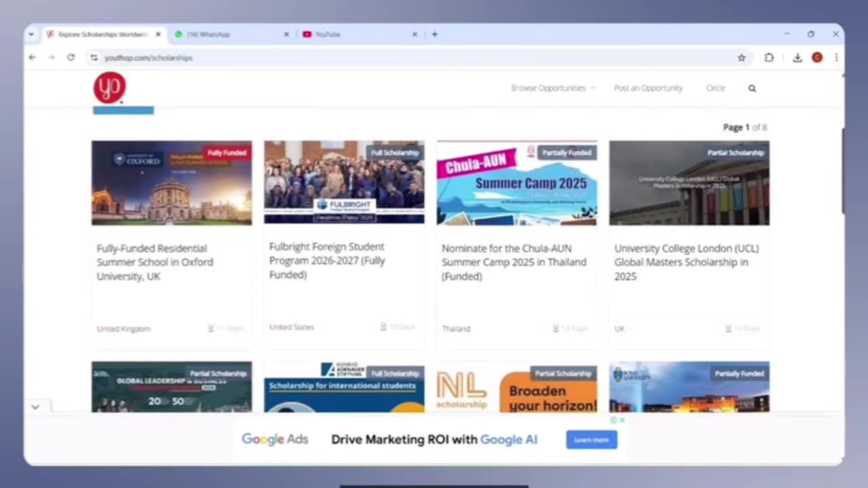Click the UK country label on UCL card
The height and width of the screenshot is (488, 868).
[x=619, y=329]
